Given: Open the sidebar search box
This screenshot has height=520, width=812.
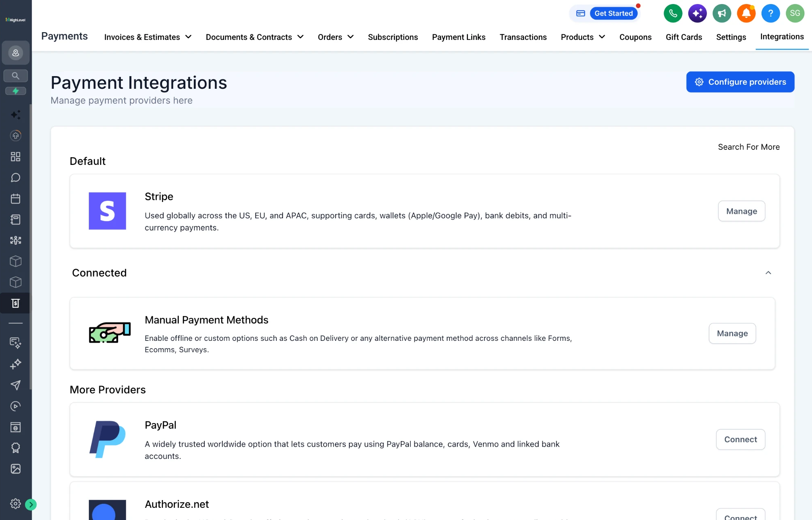Looking at the screenshot, I should coord(15,76).
